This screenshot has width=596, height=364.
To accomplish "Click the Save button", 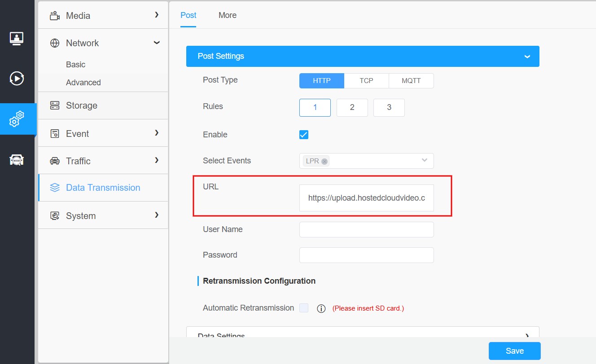I will point(514,351).
